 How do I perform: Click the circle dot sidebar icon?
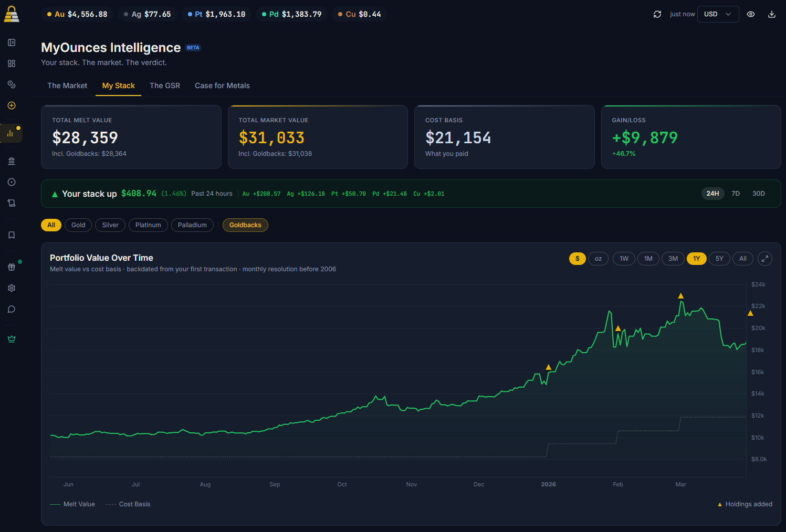(x=12, y=182)
